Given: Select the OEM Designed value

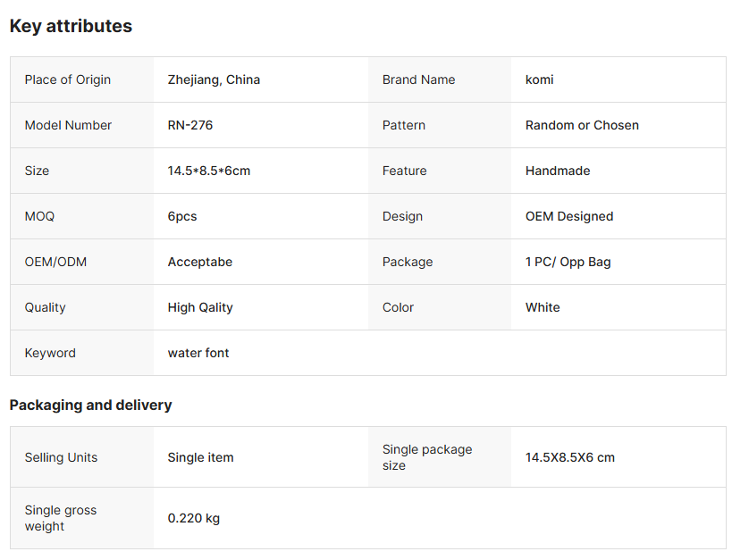Looking at the screenshot, I should pyautogui.click(x=569, y=216).
